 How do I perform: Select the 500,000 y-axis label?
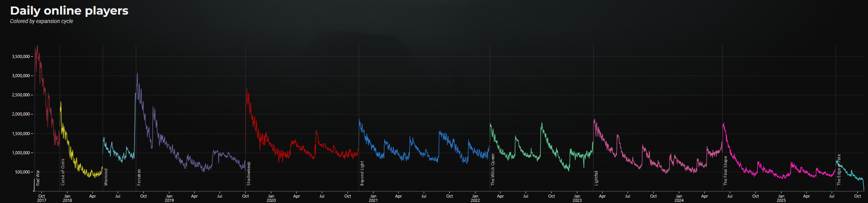pyautogui.click(x=22, y=172)
